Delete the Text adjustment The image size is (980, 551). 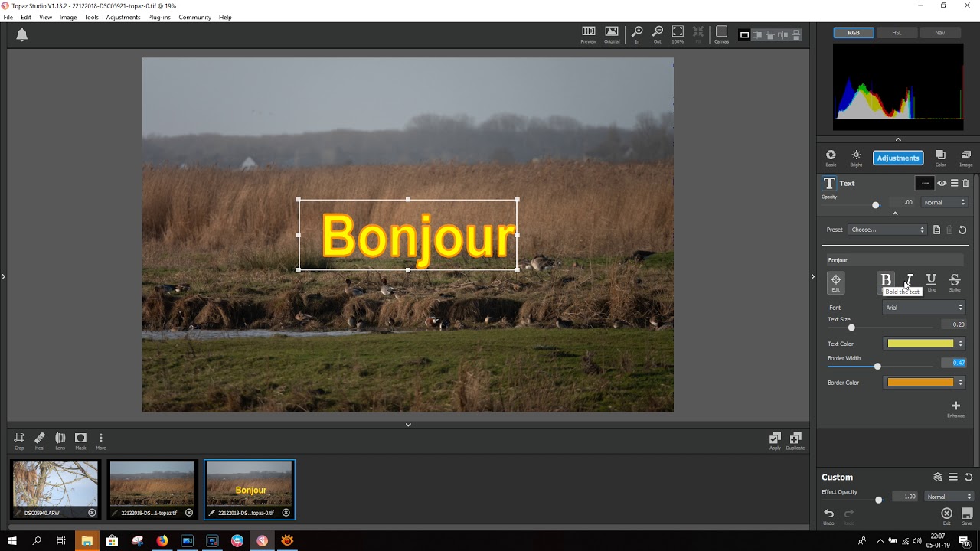pyautogui.click(x=965, y=183)
